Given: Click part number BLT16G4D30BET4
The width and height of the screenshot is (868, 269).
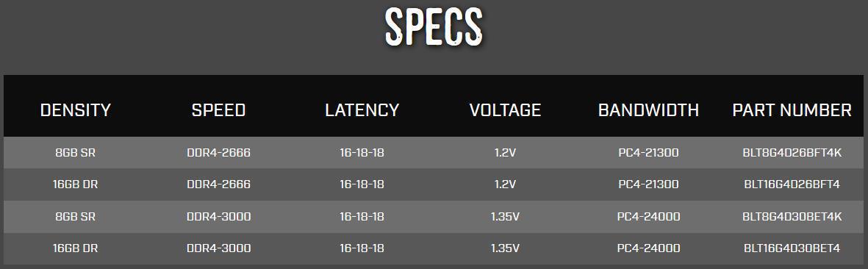Looking at the screenshot, I should [792, 248].
